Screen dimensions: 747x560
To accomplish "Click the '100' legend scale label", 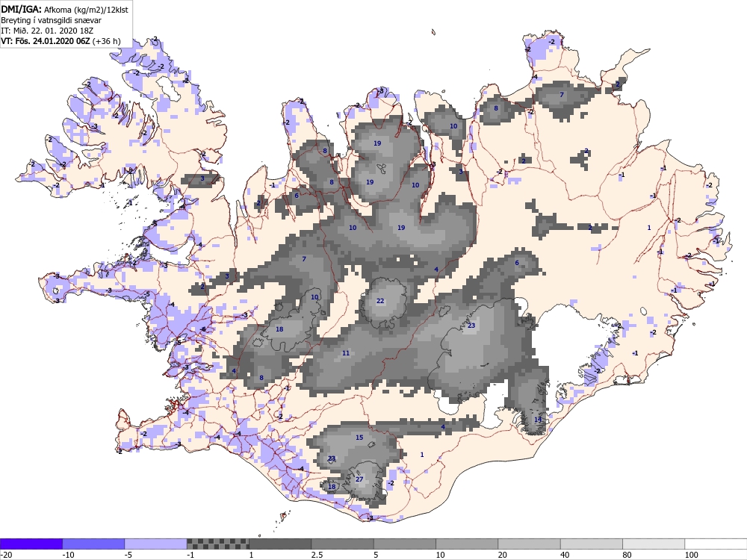I will click(x=691, y=555).
